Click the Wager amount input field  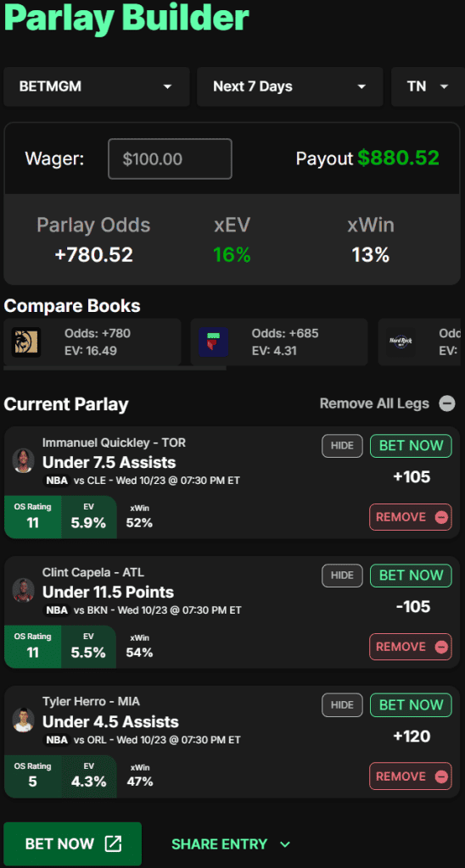pos(171,159)
